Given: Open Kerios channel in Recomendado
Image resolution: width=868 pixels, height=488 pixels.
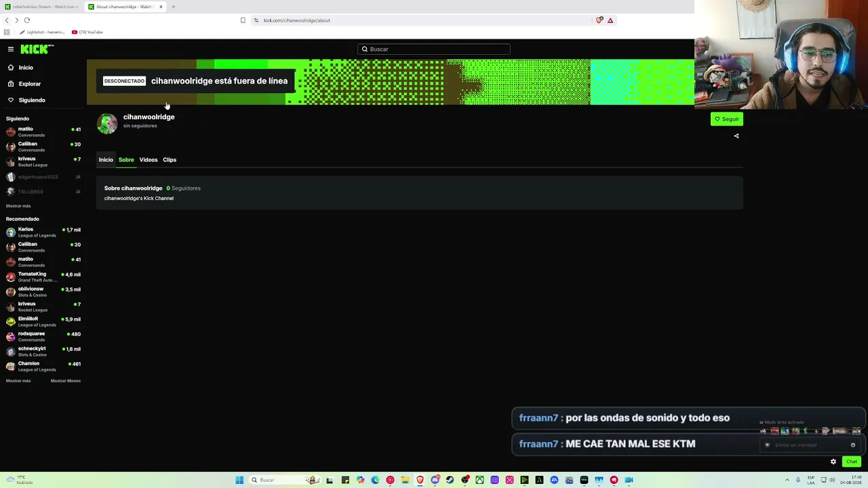Looking at the screenshot, I should tap(43, 232).
